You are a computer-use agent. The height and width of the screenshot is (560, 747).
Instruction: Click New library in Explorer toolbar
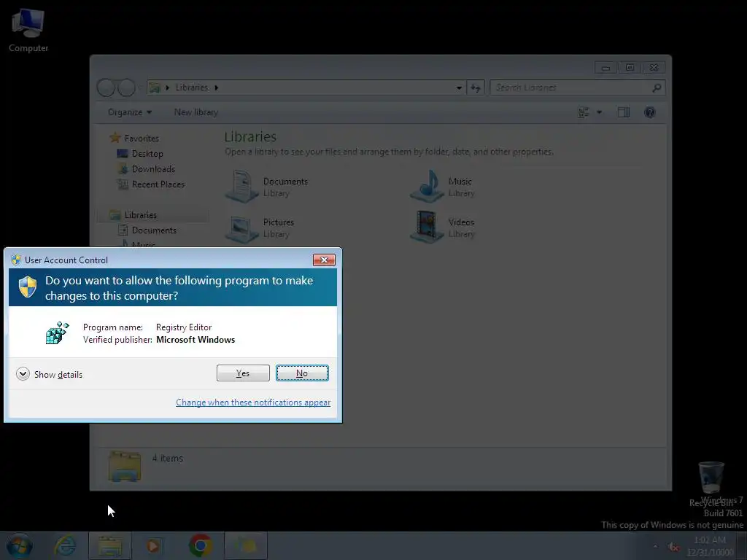196,112
